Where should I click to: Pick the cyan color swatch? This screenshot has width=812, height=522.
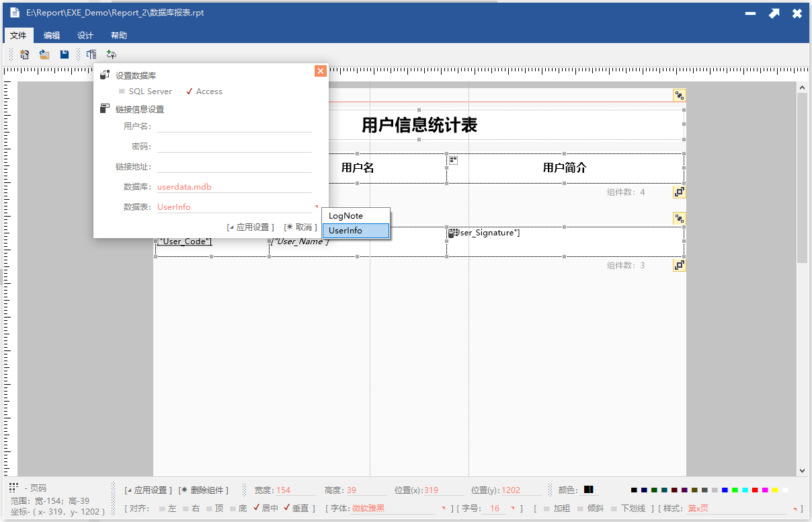tap(745, 490)
